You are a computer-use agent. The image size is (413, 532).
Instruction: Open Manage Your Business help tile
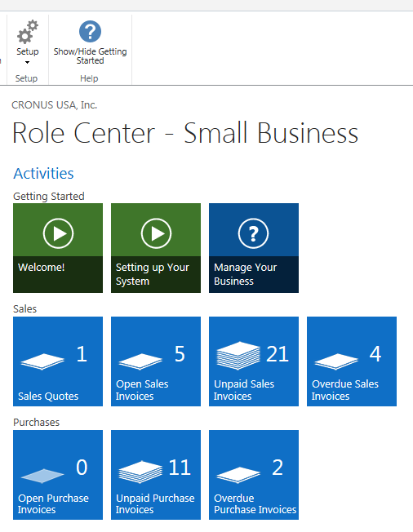pos(254,248)
